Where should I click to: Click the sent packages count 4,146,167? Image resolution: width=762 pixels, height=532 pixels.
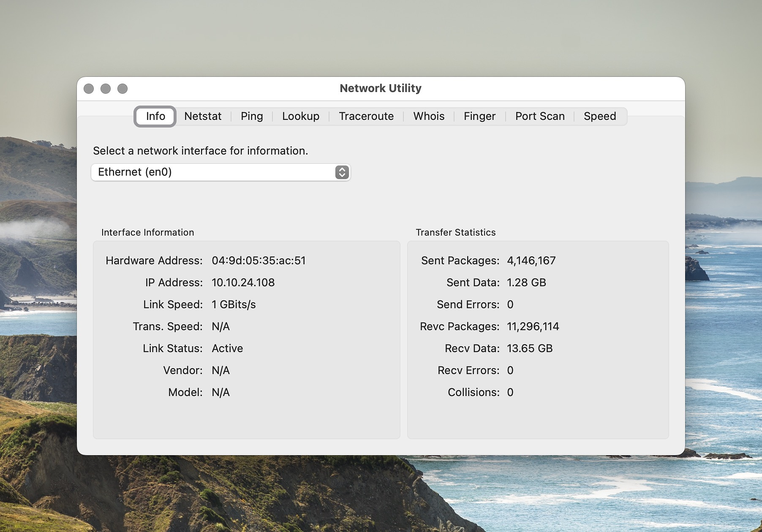point(531,261)
